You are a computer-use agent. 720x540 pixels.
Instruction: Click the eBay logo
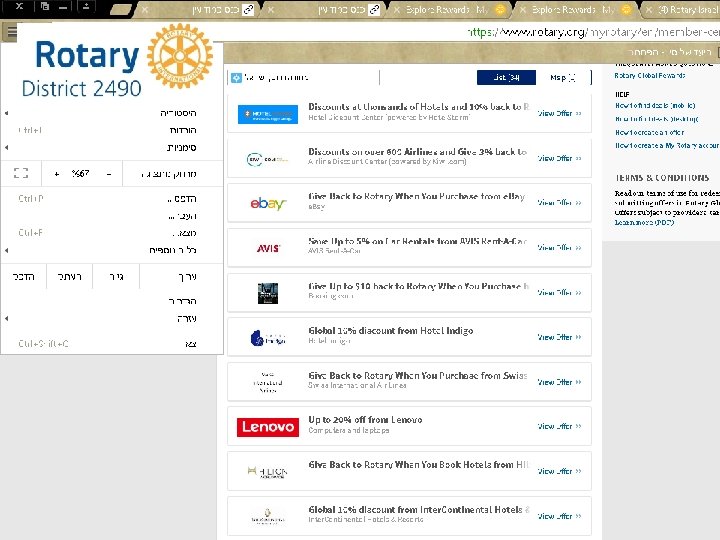click(268, 203)
